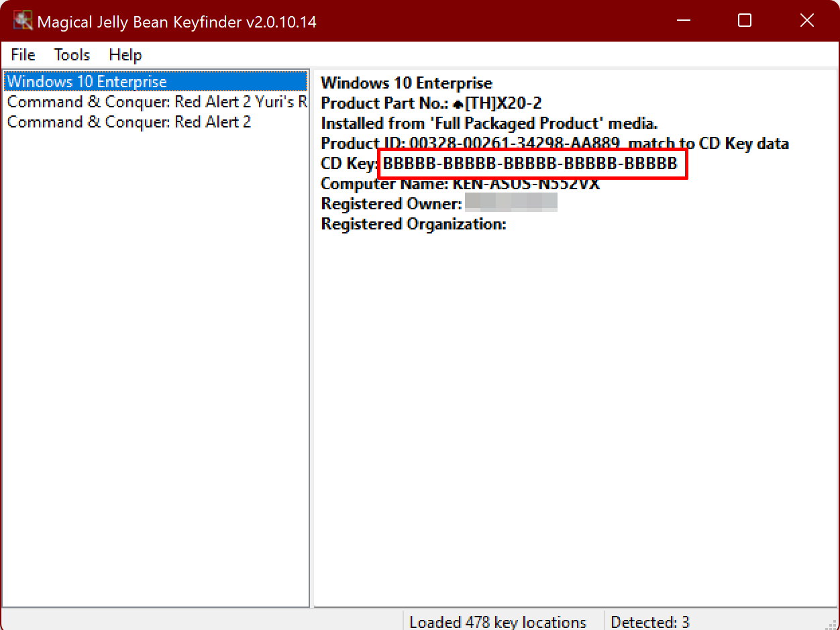Click the blurred Registered Owner value
840x630 pixels.
(511, 203)
